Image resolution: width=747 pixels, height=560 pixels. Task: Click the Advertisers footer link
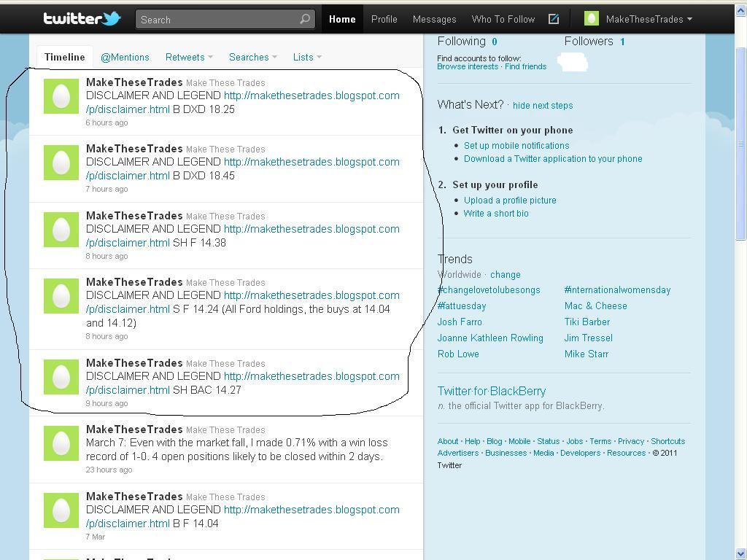pyautogui.click(x=458, y=454)
